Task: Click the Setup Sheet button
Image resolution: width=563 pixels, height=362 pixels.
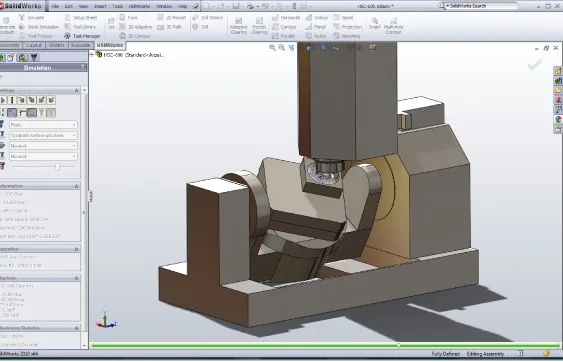Action: (x=80, y=17)
